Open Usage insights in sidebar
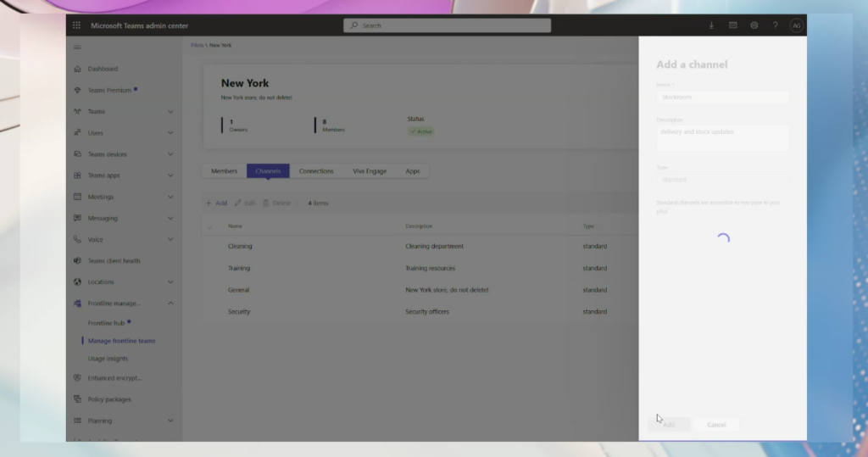 tap(108, 359)
